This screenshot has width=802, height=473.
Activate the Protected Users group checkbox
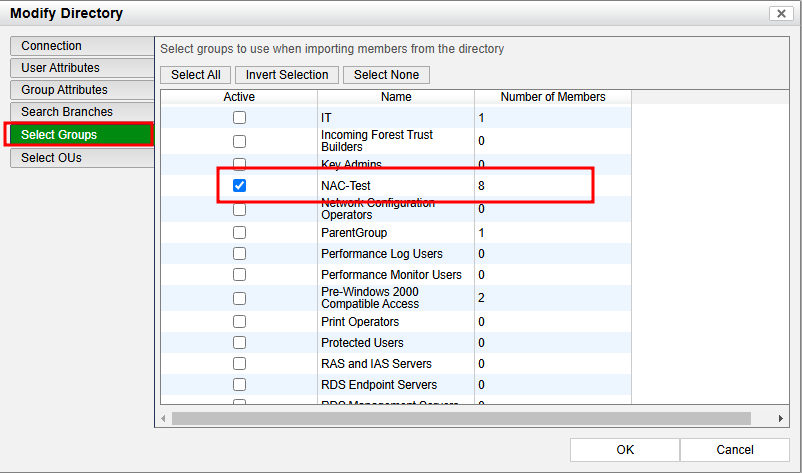(239, 343)
